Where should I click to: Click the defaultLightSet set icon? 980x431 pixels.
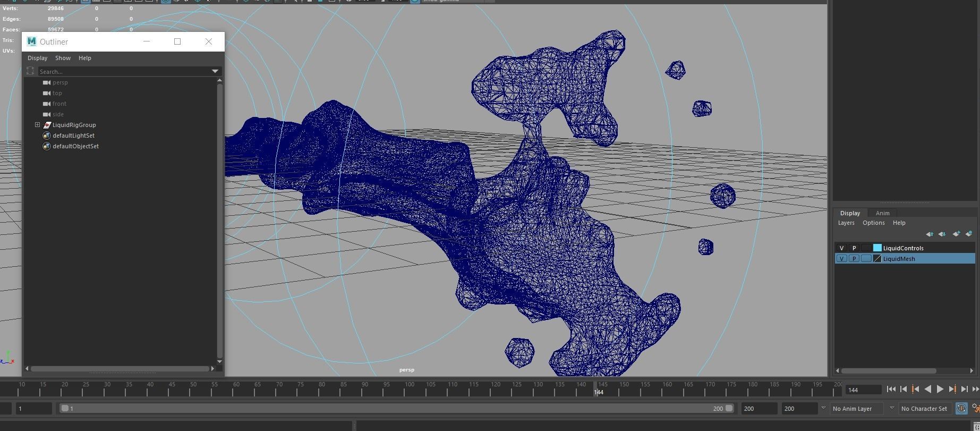[47, 136]
